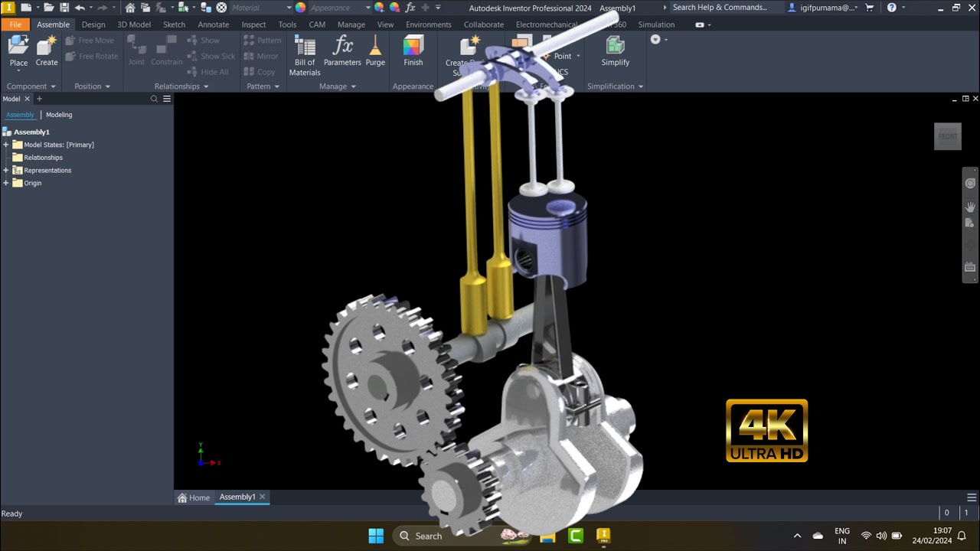The image size is (980, 551).
Task: Open the model browser hamburger menu
Action: click(167, 99)
